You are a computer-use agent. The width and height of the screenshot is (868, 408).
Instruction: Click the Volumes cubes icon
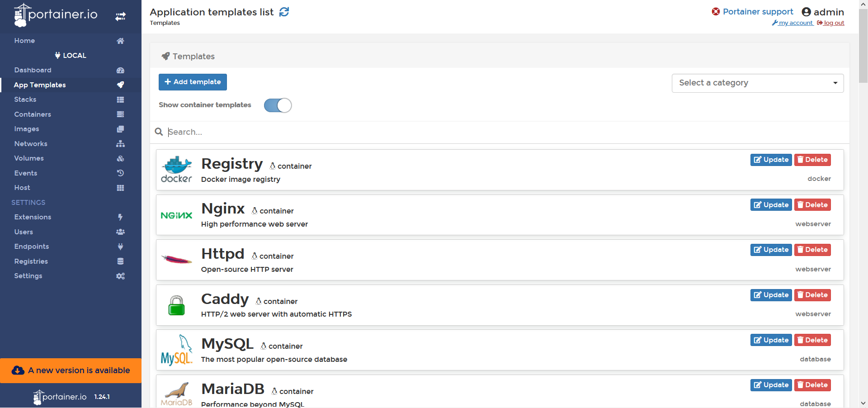pos(120,158)
